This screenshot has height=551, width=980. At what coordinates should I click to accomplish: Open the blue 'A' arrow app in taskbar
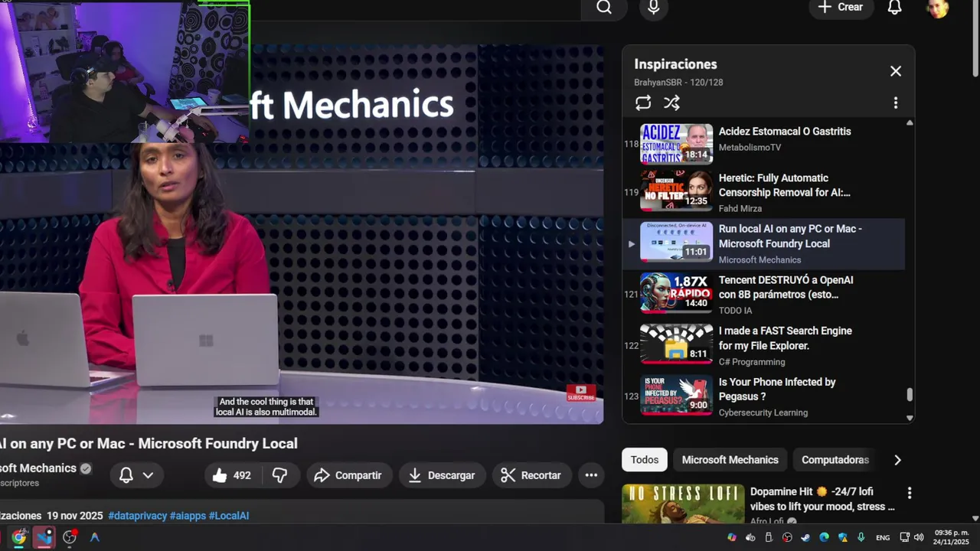coord(95,537)
